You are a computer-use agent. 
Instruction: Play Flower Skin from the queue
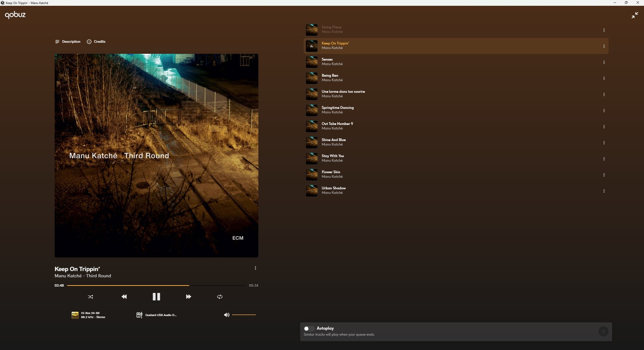[x=331, y=174]
